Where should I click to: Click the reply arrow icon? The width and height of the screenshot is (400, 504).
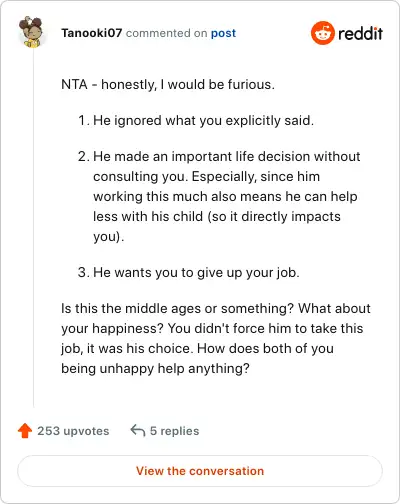click(x=138, y=430)
